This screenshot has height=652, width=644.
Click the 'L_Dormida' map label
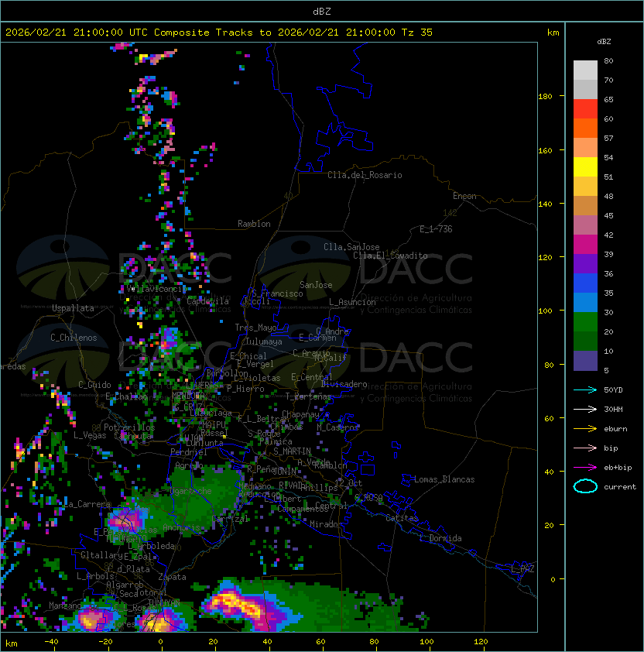tap(440, 538)
